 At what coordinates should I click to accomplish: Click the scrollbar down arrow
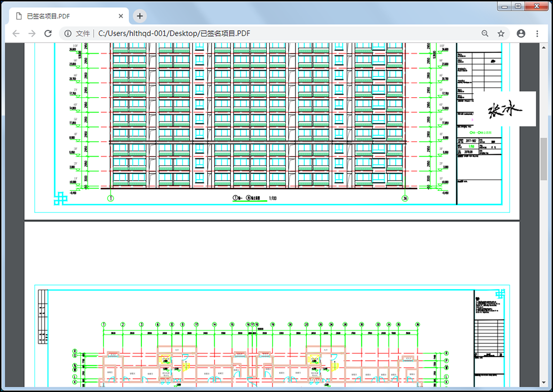[x=544, y=383]
